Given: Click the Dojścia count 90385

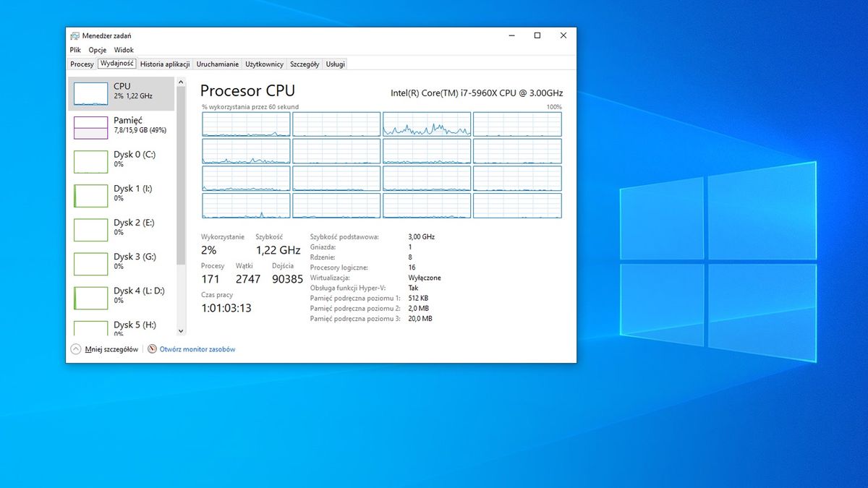Looking at the screenshot, I should [287, 279].
